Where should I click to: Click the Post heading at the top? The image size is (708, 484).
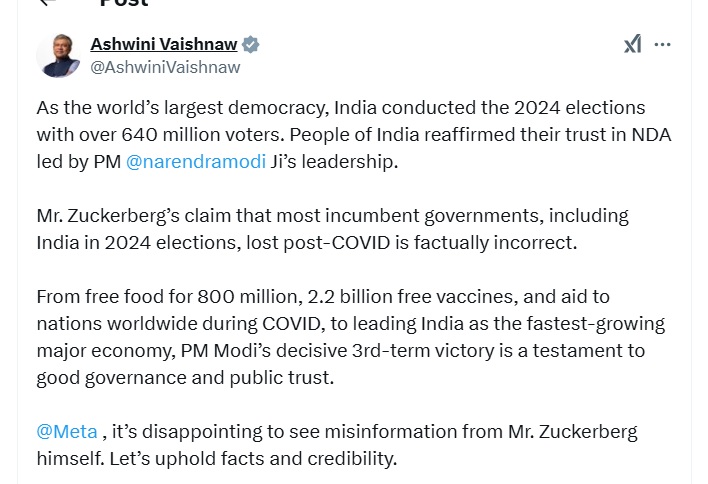(x=124, y=3)
